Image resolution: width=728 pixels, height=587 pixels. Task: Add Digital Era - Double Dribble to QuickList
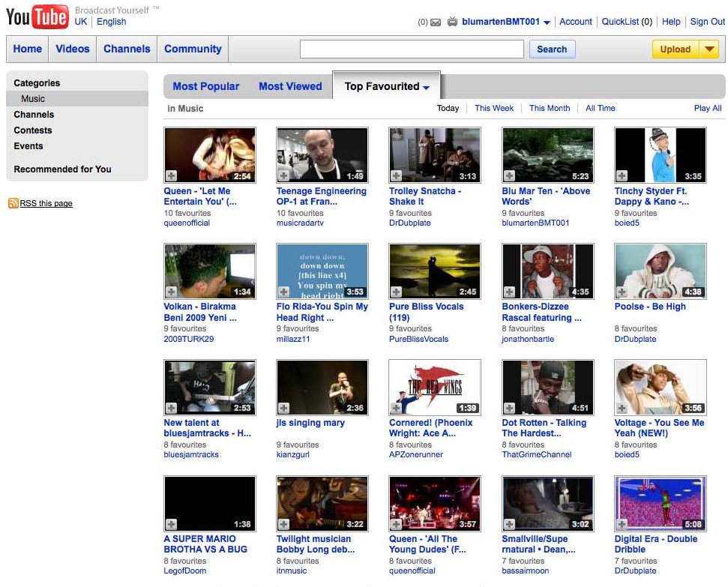[x=622, y=524]
